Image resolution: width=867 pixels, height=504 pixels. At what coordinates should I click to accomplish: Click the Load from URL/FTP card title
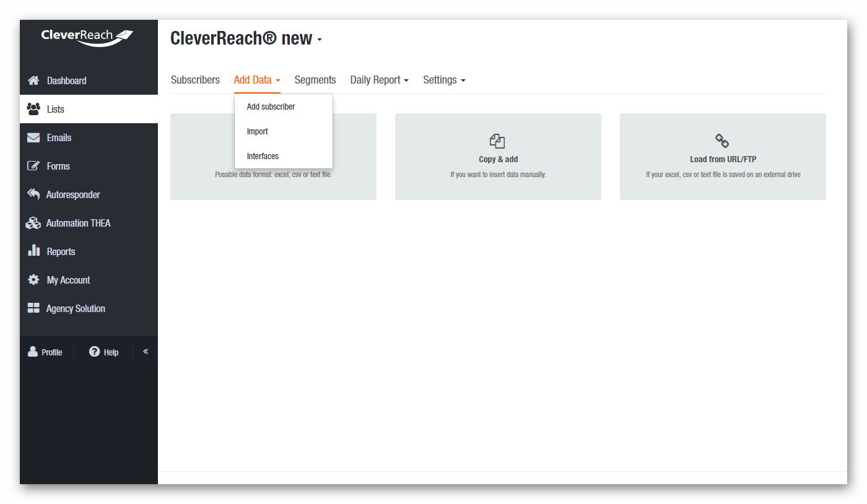[x=723, y=159]
